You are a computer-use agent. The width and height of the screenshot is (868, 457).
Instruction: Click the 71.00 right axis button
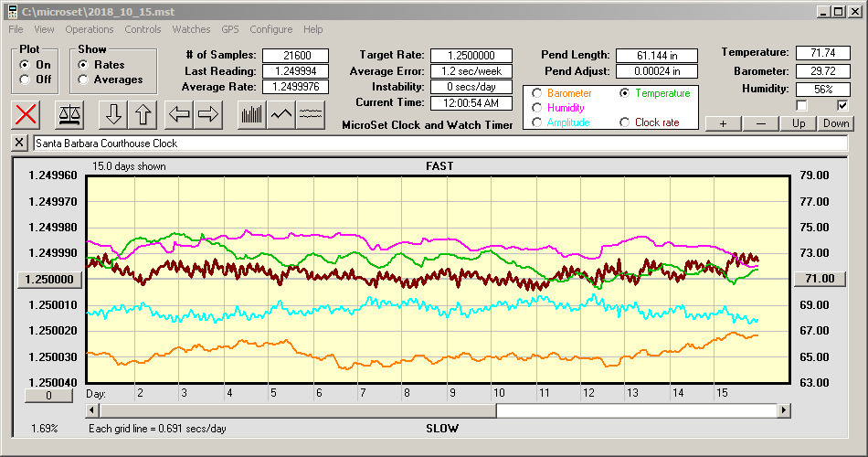[820, 279]
